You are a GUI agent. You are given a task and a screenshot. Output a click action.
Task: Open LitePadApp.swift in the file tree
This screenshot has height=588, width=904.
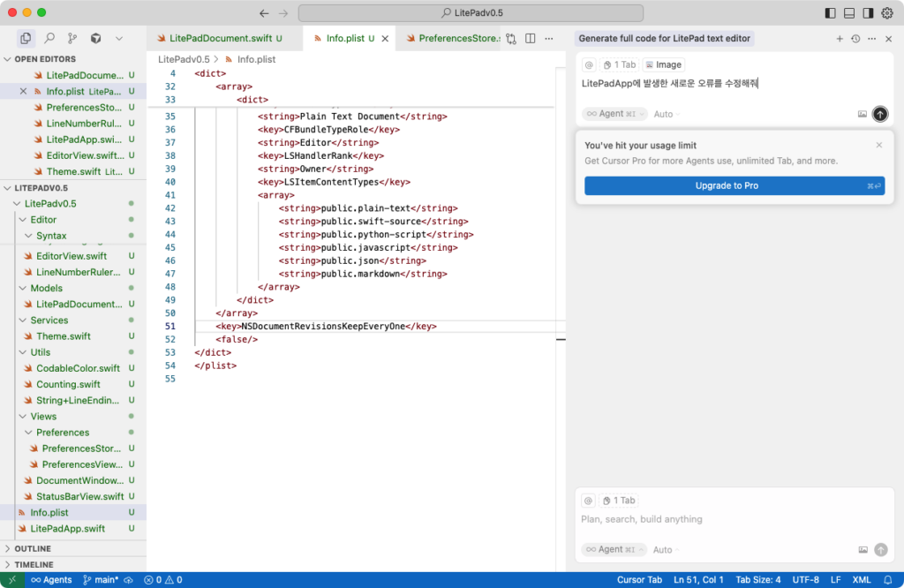click(x=73, y=529)
